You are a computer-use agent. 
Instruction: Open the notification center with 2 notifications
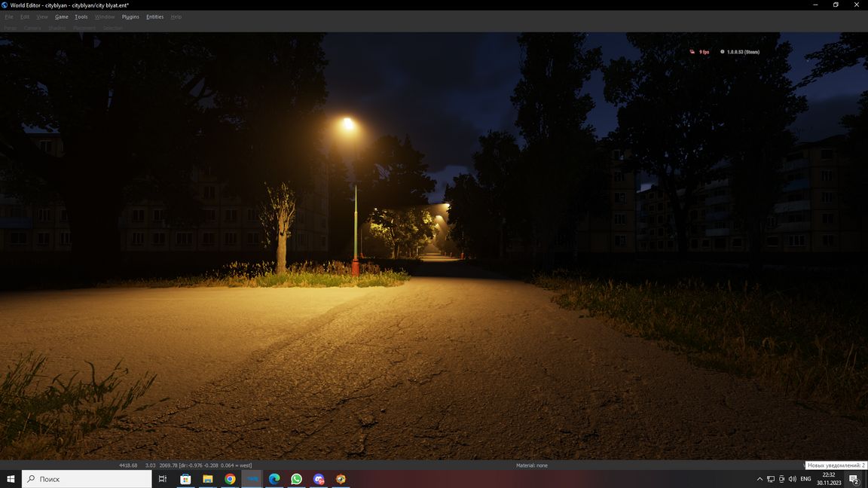tap(854, 479)
